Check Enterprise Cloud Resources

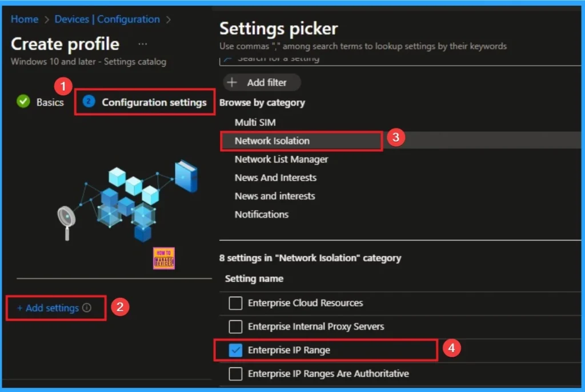pos(235,303)
